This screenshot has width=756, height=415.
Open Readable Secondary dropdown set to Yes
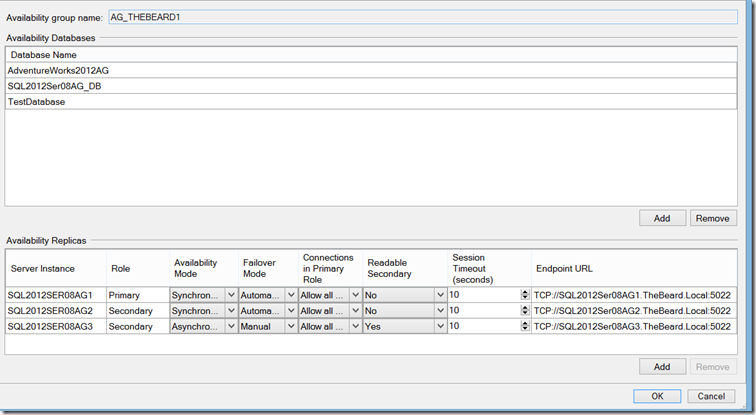[x=440, y=326]
